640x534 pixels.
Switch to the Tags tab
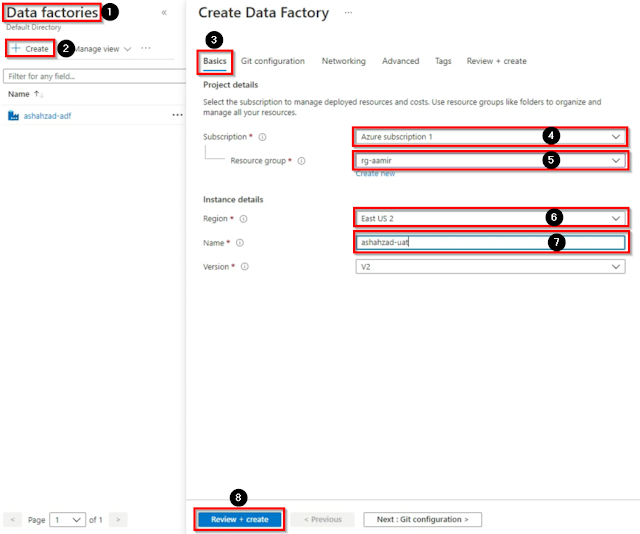(x=443, y=61)
